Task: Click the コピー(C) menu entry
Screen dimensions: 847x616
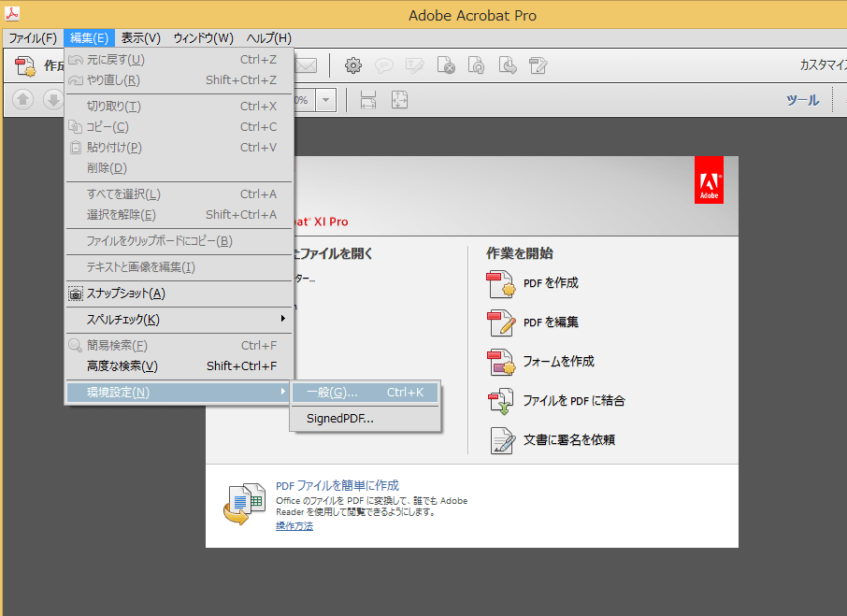Action: click(179, 127)
